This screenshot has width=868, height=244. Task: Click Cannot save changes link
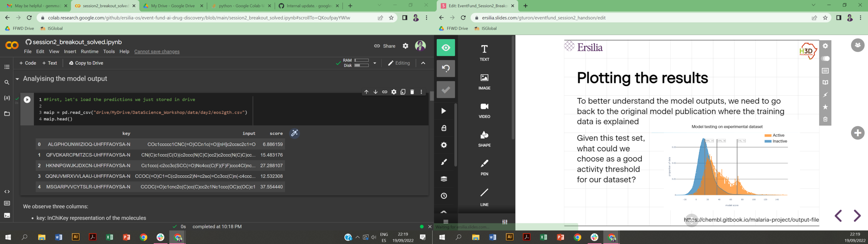[x=157, y=51]
